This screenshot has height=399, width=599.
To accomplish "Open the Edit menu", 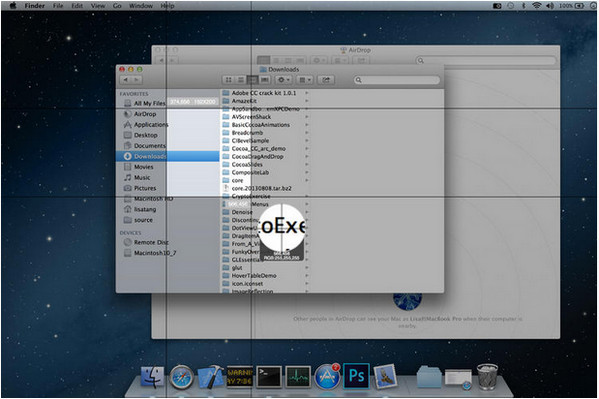I will point(77,6).
